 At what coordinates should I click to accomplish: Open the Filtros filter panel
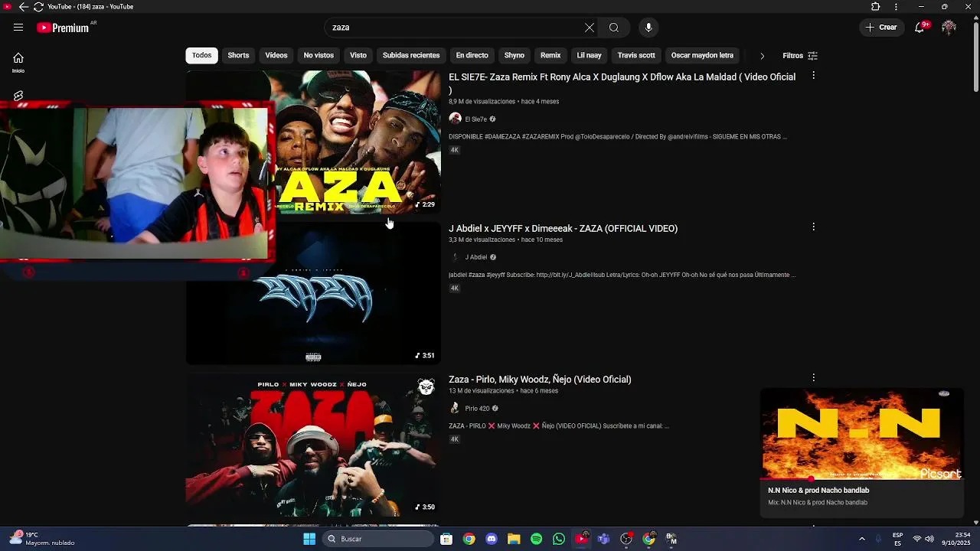(800, 56)
